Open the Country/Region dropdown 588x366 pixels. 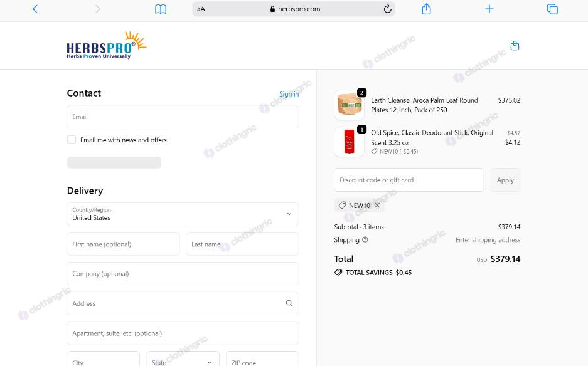[x=183, y=214]
